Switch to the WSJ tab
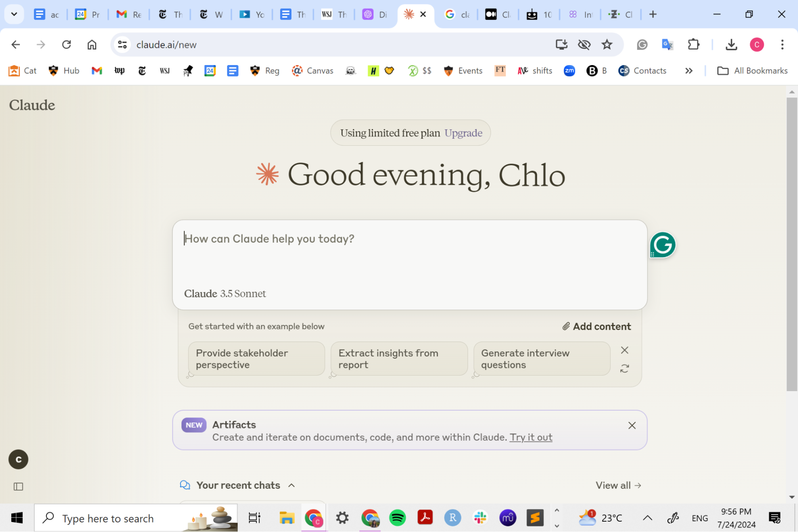The height and width of the screenshot is (532, 798). coord(334,14)
